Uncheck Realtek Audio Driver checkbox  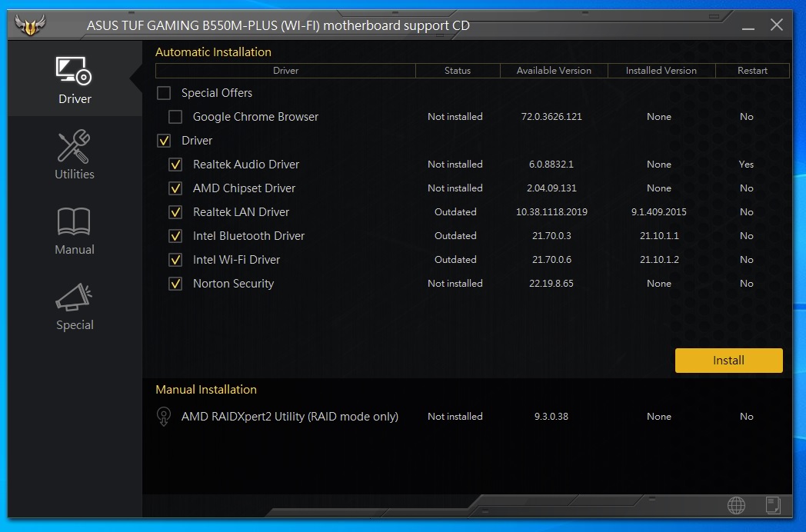pyautogui.click(x=175, y=165)
